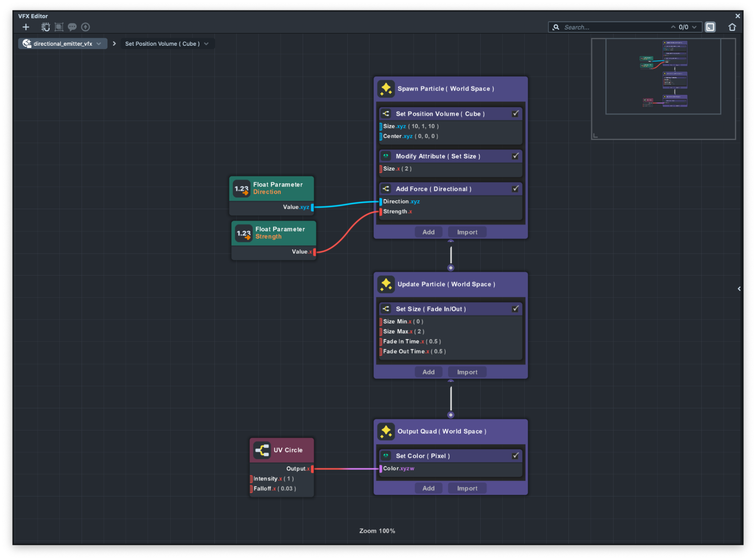
Task: Click the home icon to reset view
Action: [732, 27]
